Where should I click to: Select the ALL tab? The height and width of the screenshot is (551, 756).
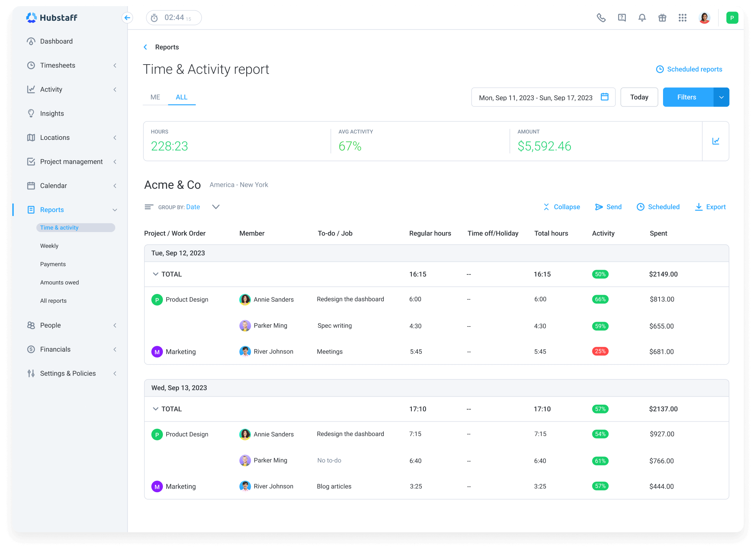181,97
